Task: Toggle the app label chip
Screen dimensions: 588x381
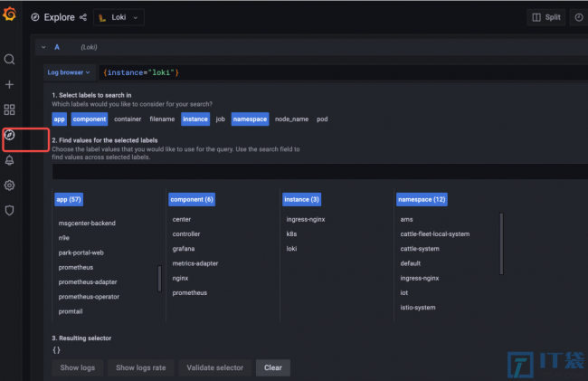Action: (x=59, y=119)
